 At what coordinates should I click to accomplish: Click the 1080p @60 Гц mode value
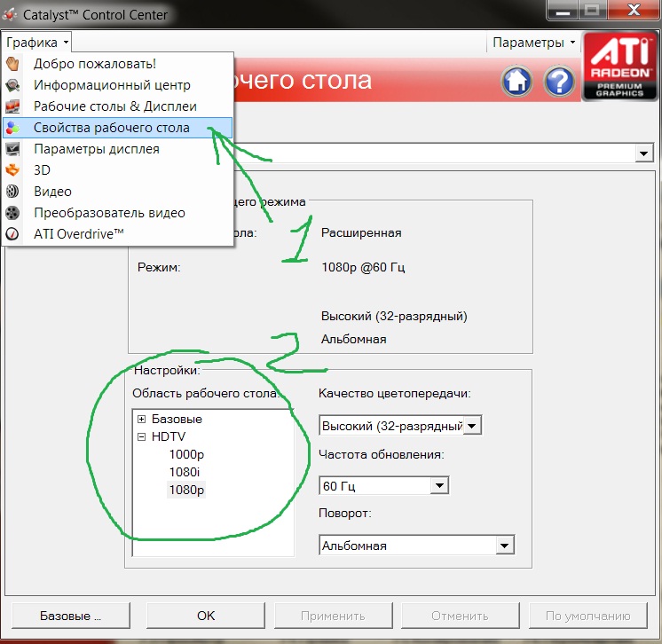(x=363, y=267)
